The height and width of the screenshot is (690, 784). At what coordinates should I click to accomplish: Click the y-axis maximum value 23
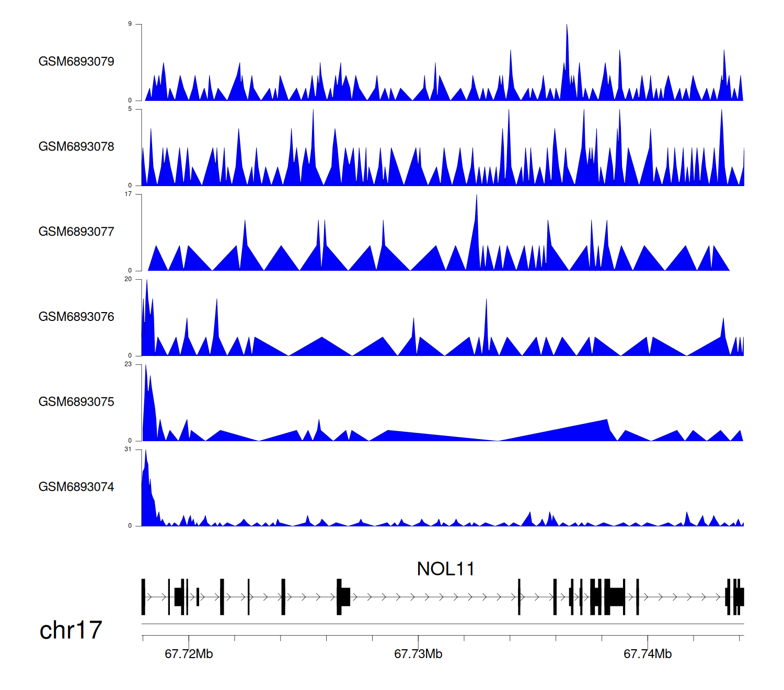coord(128,364)
